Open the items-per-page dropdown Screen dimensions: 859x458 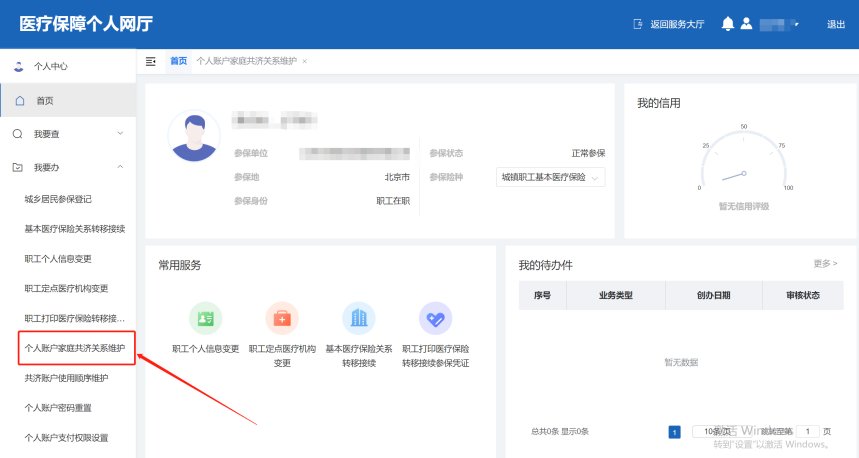(x=711, y=431)
